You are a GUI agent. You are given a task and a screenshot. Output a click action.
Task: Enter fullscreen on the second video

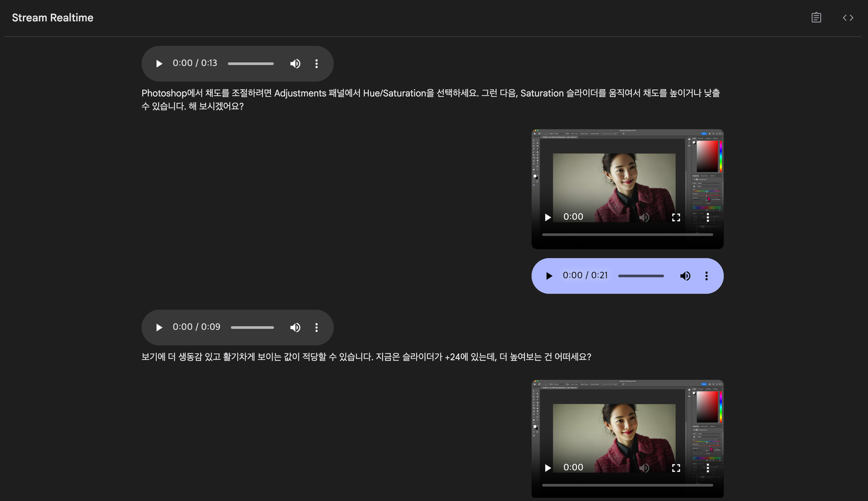point(676,468)
